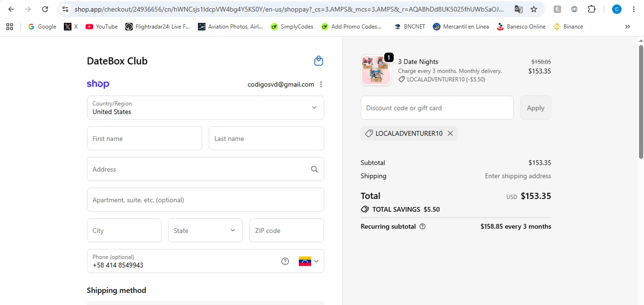Go forward with the browser arrow
The image size is (644, 305).
click(28, 9)
